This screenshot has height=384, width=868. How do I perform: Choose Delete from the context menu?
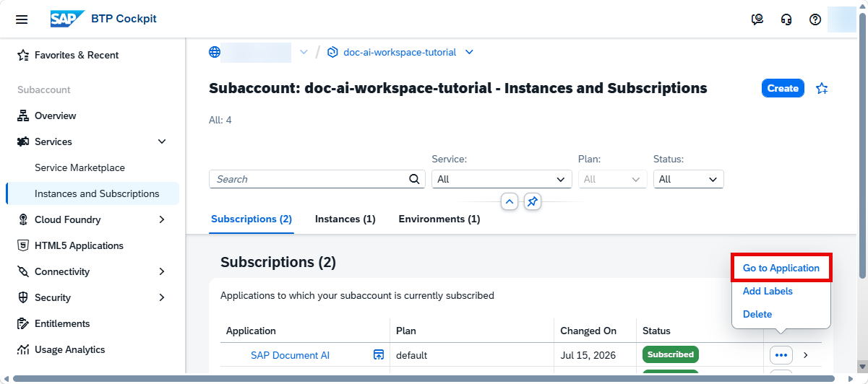[x=757, y=314]
